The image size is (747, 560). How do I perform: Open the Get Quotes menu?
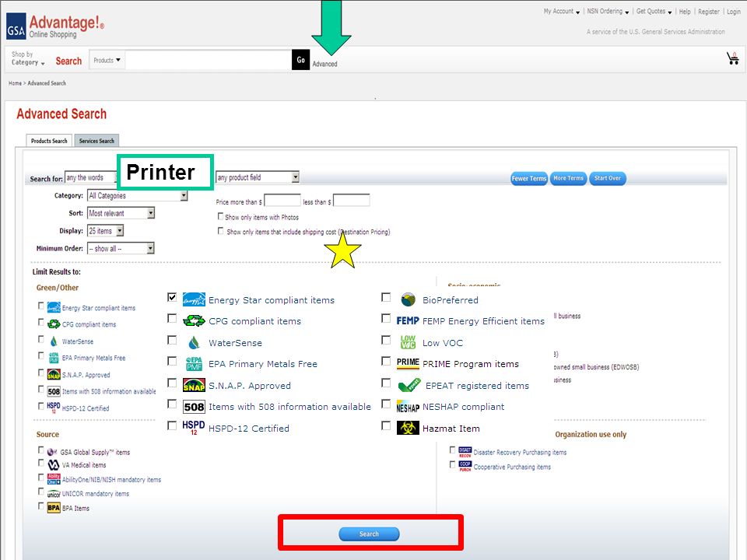tap(654, 12)
